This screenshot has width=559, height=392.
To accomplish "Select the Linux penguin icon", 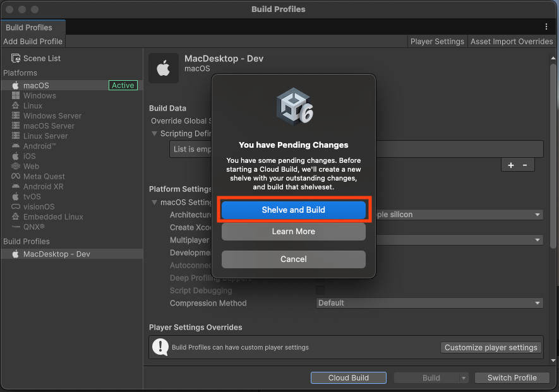I will pyautogui.click(x=16, y=105).
